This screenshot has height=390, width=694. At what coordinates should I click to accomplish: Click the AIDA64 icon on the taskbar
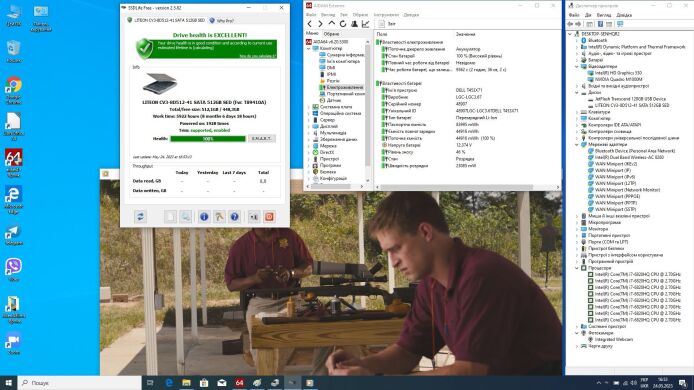pyautogui.click(x=239, y=382)
